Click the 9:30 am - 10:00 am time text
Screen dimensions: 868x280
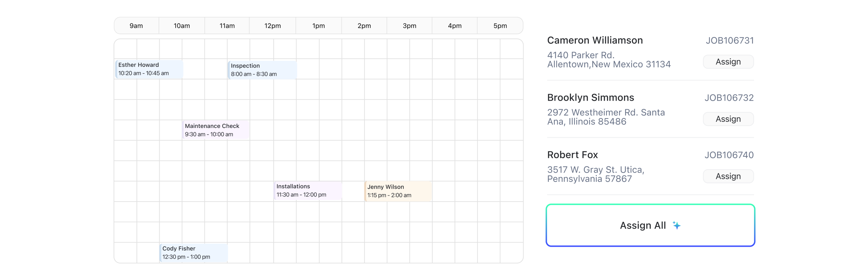[x=209, y=134]
